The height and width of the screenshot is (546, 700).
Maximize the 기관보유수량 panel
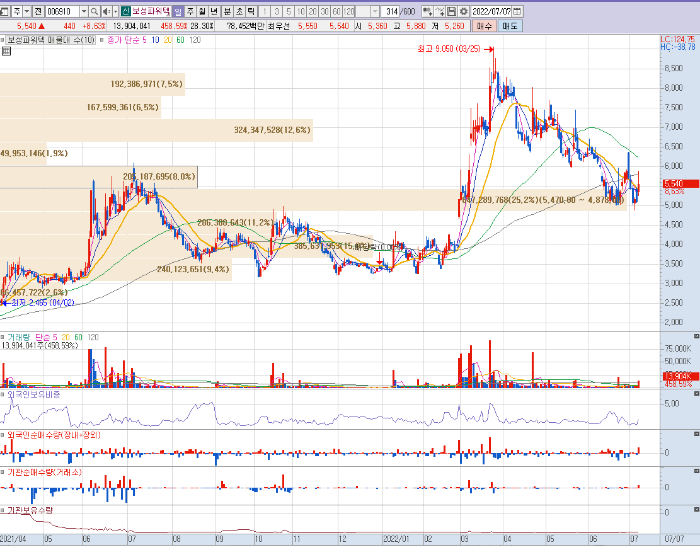(696, 509)
